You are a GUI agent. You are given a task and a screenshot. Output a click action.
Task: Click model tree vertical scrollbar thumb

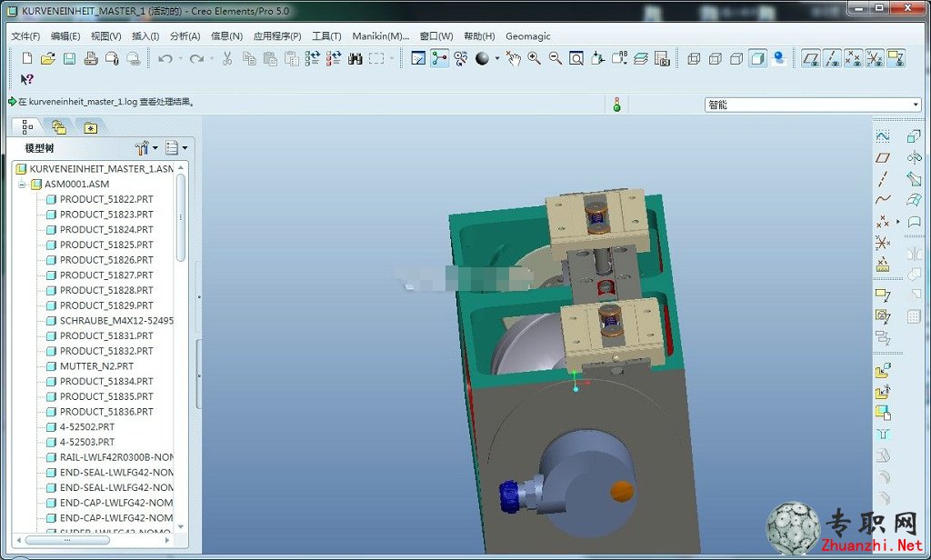point(181,217)
